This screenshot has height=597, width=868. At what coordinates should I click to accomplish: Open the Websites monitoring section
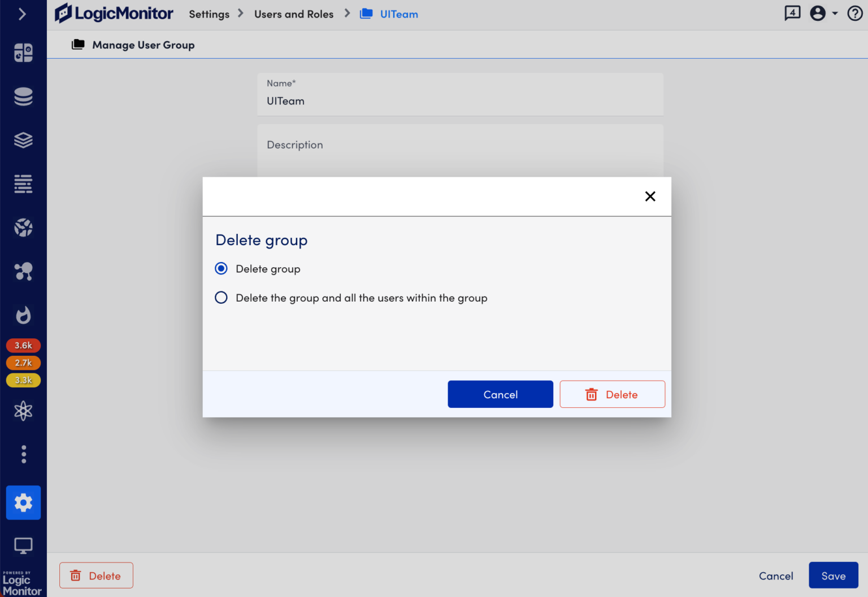coord(23,228)
